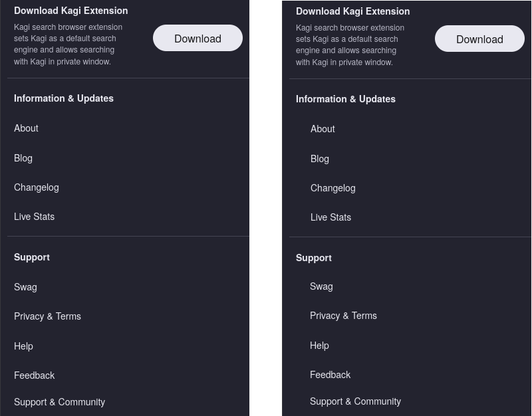This screenshot has height=416, width=532.
Task: Go to Blog in the right panel
Action: click(x=320, y=159)
